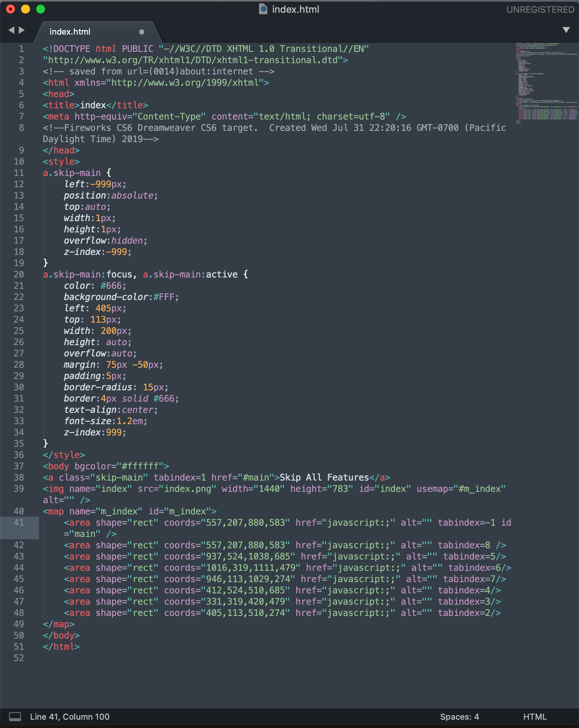Screen dimensions: 579x728
Task: Click line number 20 in the gutter
Action: pos(19,275)
